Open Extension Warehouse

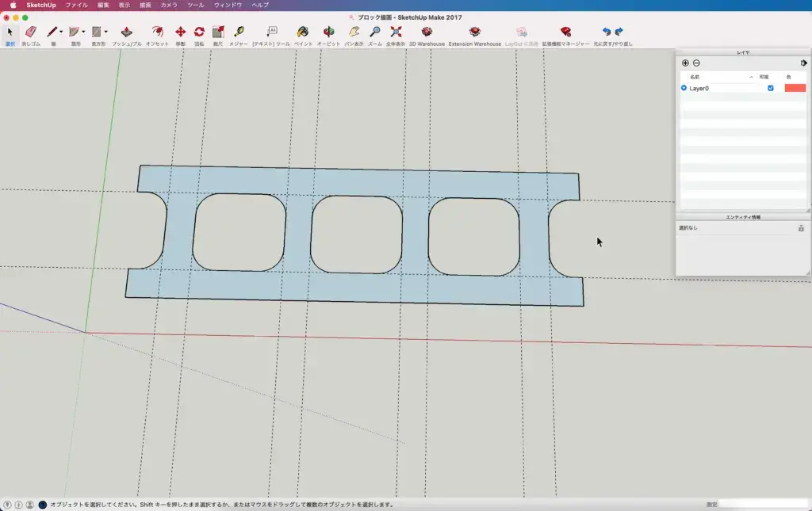(x=475, y=32)
